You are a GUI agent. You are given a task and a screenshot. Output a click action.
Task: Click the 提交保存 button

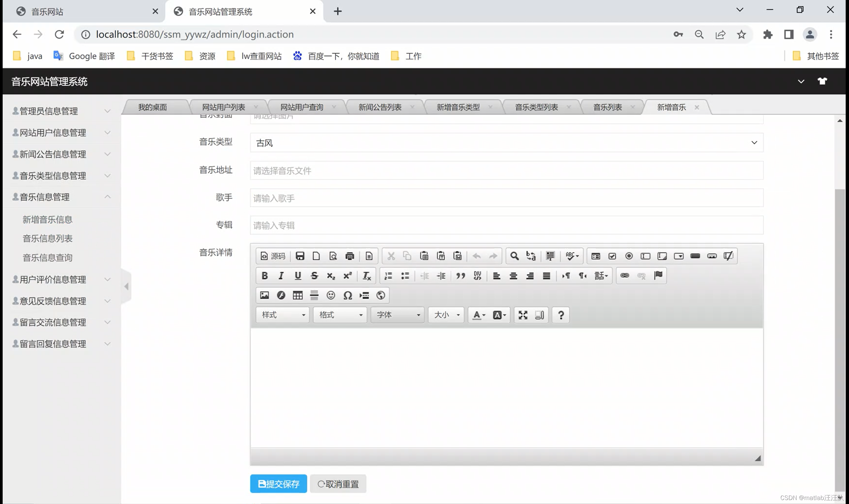point(279,483)
